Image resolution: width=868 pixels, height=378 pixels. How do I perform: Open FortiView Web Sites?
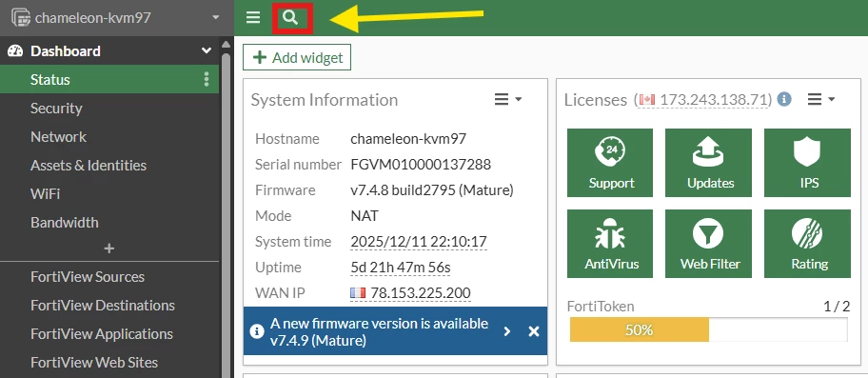(x=109, y=363)
